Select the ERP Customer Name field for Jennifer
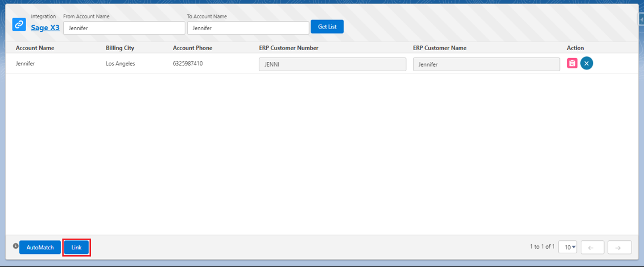Screen dimensions: 644x267 pyautogui.click(x=486, y=64)
